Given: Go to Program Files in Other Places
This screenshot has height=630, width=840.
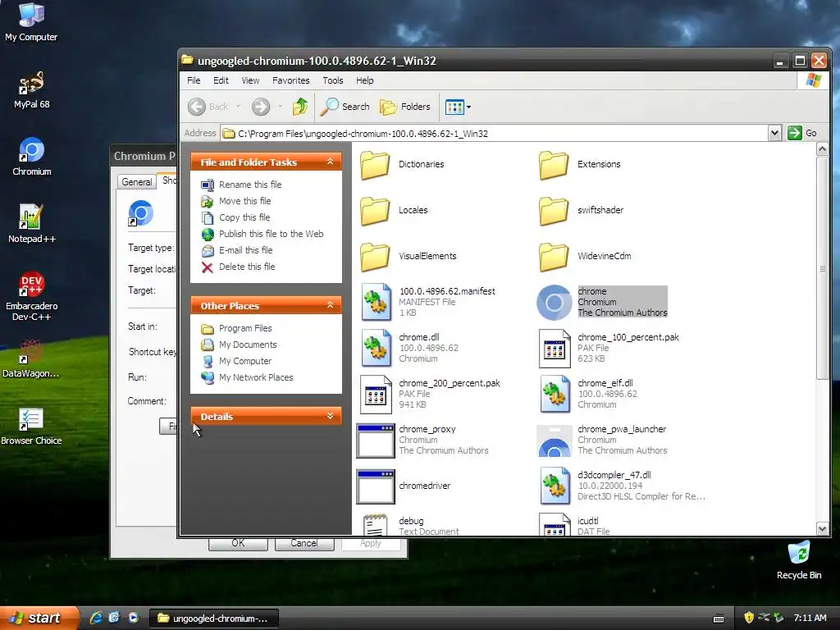Looking at the screenshot, I should tap(245, 328).
